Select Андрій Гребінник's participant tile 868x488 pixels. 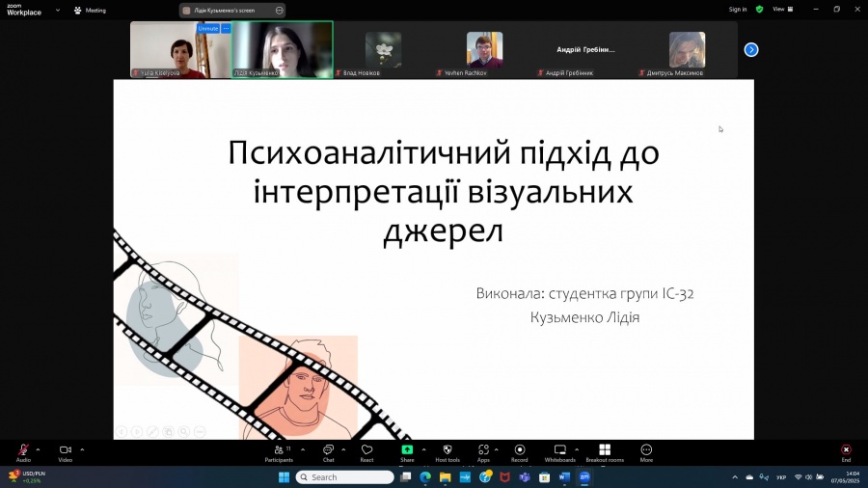tap(585, 50)
